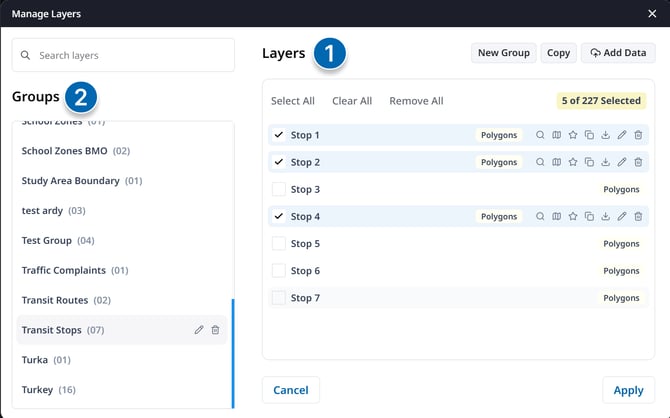Duplicate Stop 4 using the copy icon

[x=589, y=216]
